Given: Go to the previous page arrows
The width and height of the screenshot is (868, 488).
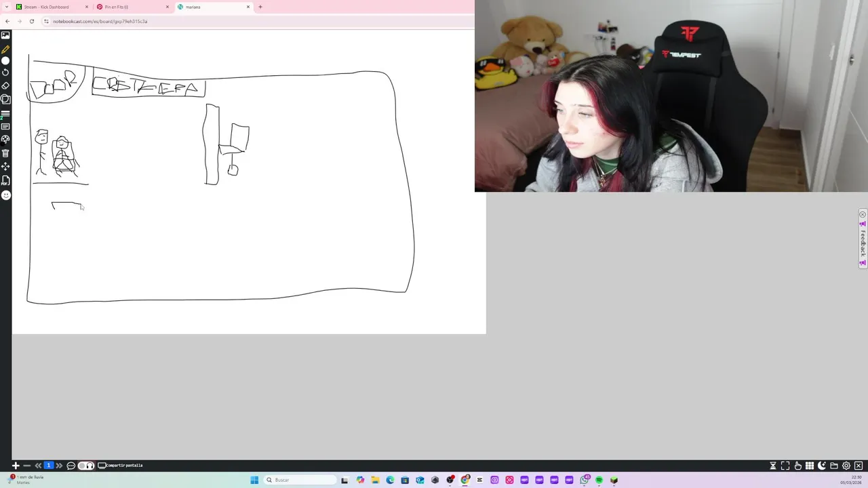Looking at the screenshot, I should click(38, 466).
